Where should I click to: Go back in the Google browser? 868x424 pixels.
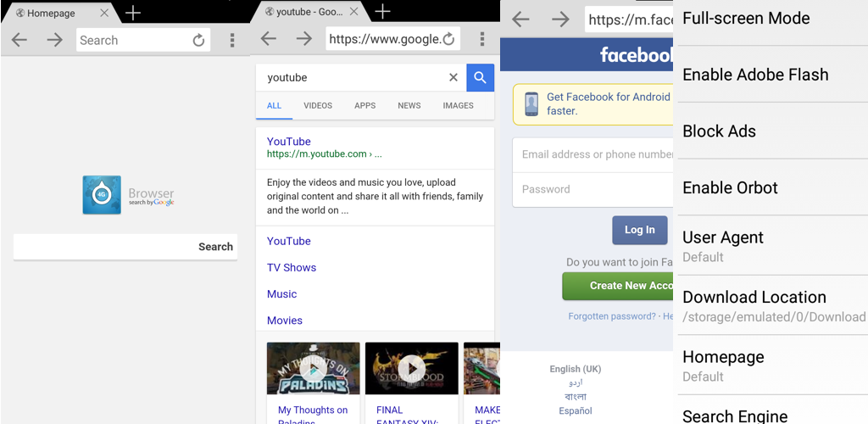(x=269, y=38)
